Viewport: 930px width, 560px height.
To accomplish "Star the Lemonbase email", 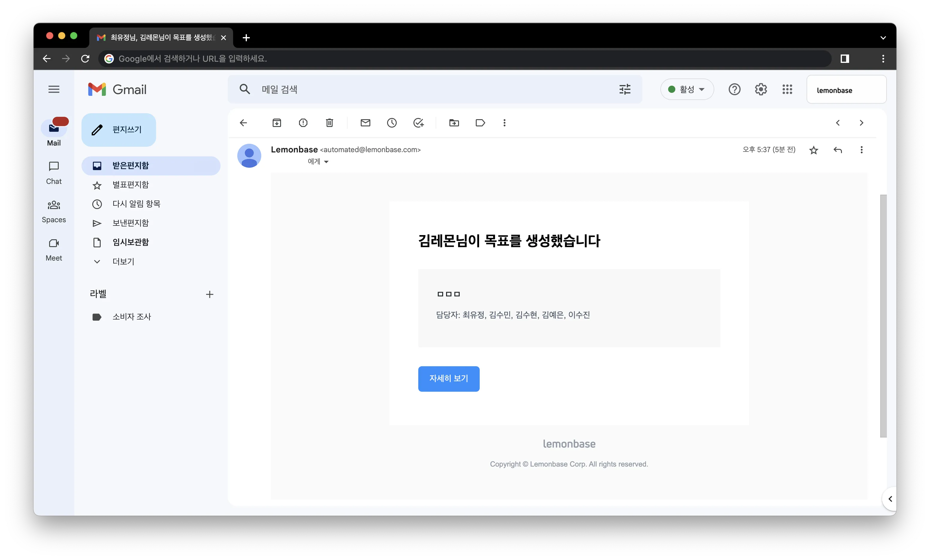I will pos(814,150).
